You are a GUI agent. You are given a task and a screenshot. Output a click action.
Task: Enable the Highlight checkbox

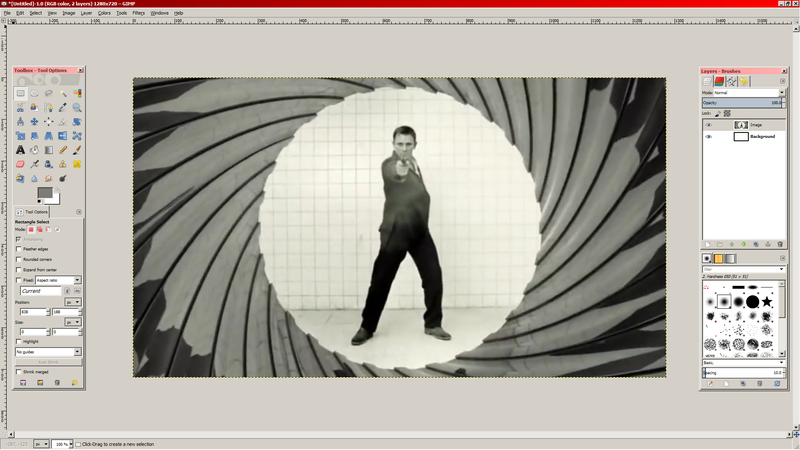point(18,341)
